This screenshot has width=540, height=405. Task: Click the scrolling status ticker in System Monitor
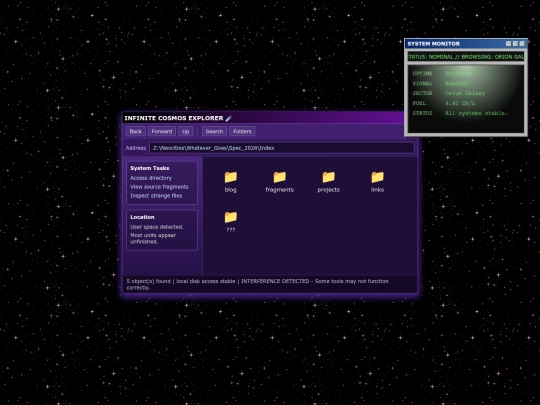click(x=466, y=57)
